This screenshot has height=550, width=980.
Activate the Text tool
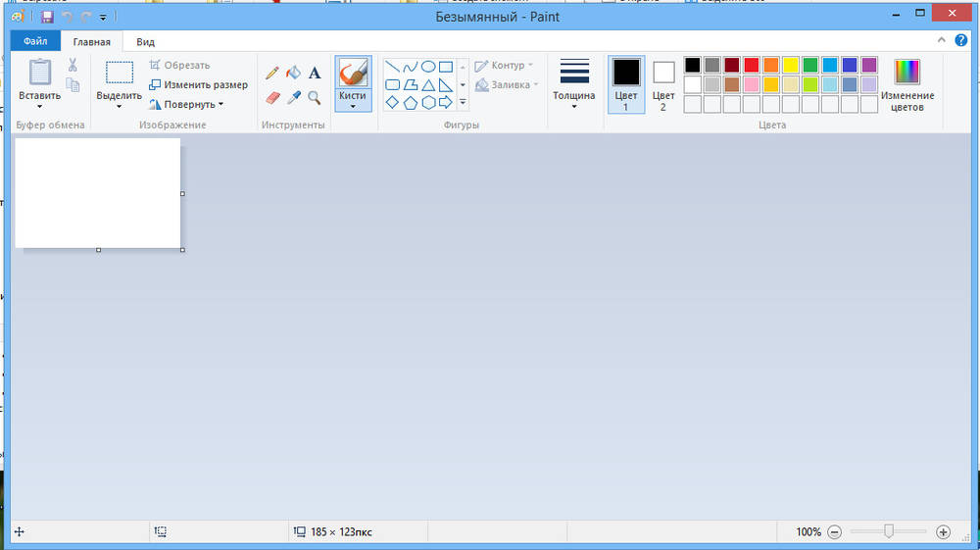(x=315, y=73)
